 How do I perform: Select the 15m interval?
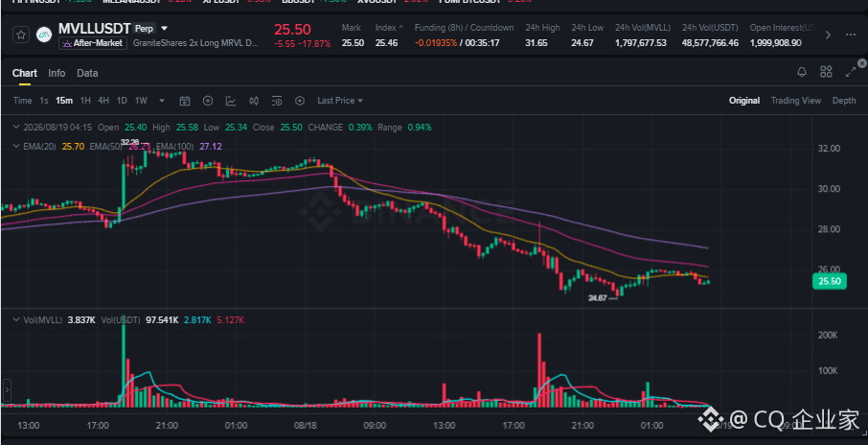tap(64, 101)
